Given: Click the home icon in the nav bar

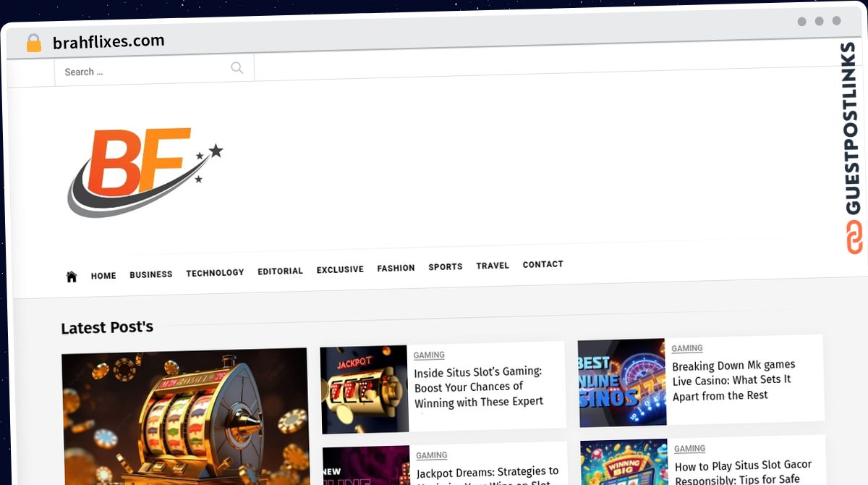Looking at the screenshot, I should point(72,277).
